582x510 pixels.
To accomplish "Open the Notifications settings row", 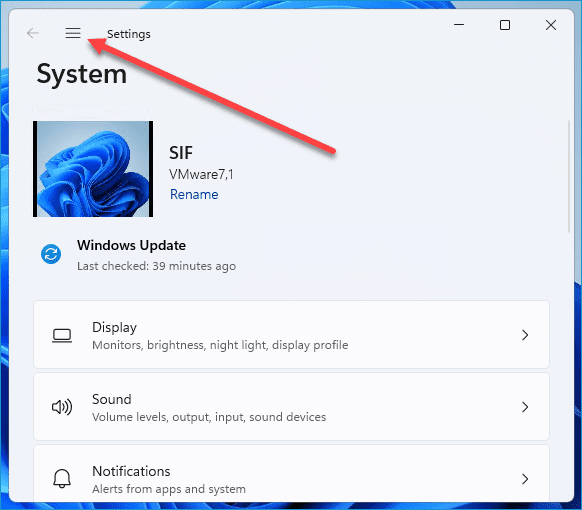I will (291, 474).
